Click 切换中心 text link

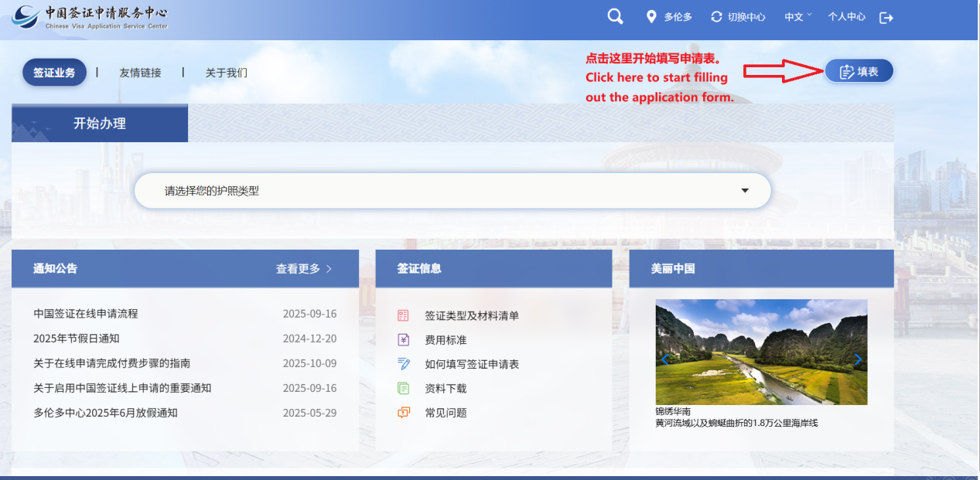tap(746, 17)
